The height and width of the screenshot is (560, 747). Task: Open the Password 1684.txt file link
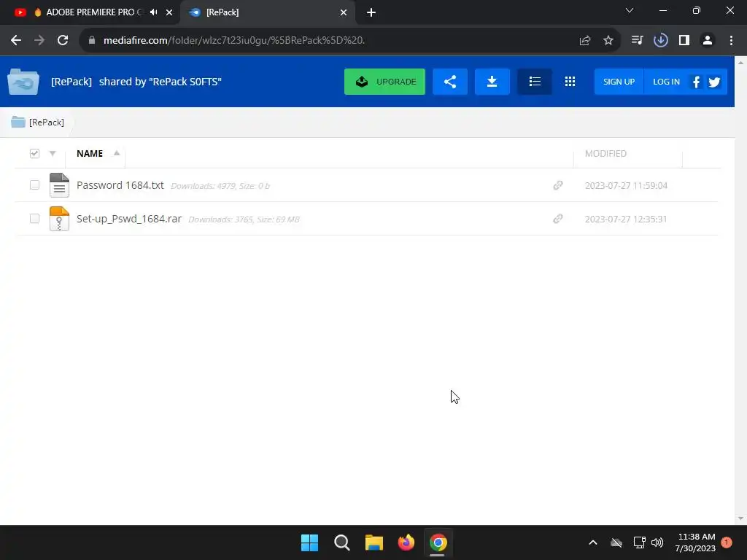coord(120,185)
